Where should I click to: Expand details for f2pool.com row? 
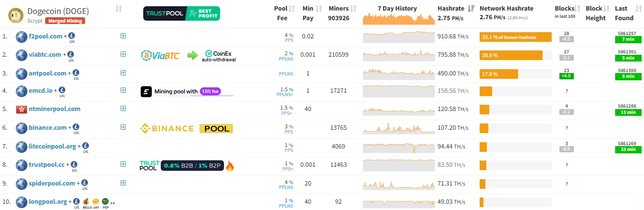coord(123,36)
